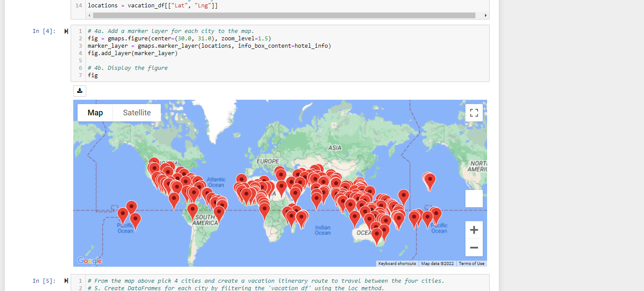Toggle fullscreen view of the map
Image resolution: width=644 pixels, height=291 pixels.
tap(474, 113)
